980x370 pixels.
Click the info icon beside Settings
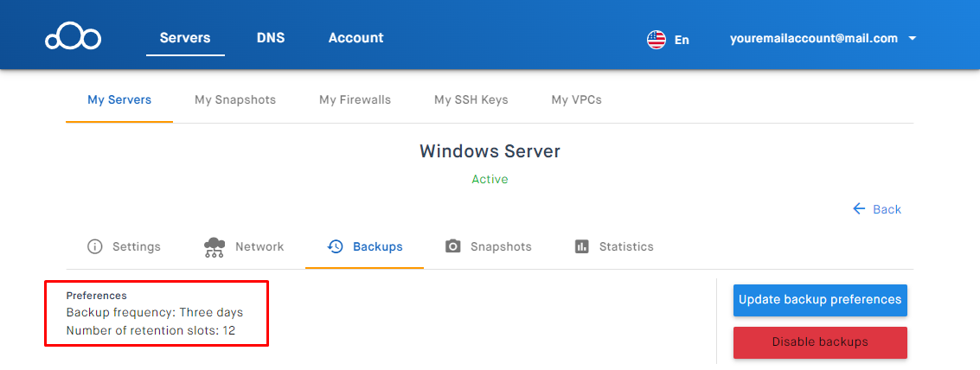pos(95,246)
